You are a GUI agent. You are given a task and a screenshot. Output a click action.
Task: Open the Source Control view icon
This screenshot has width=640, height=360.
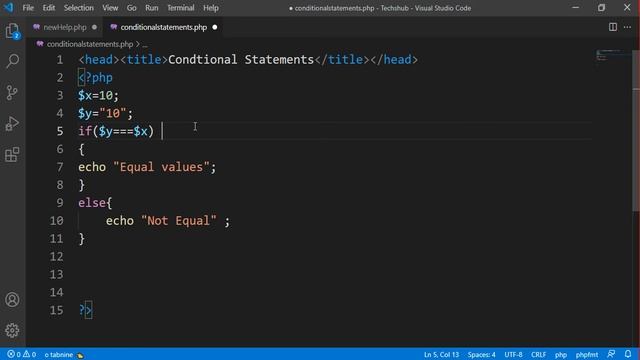[12, 93]
